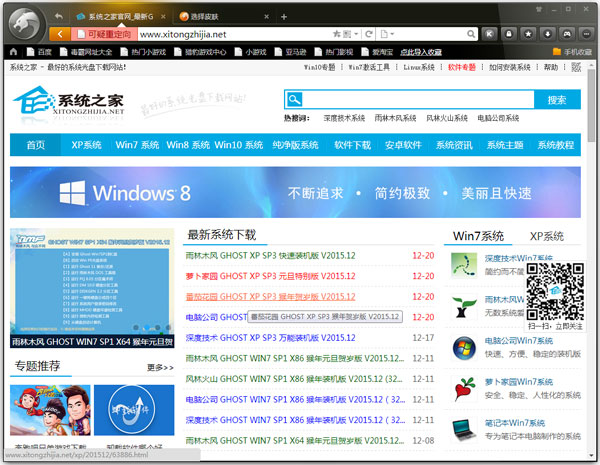Open the game controller toolbar button
600x465 pixels.
coord(567,34)
